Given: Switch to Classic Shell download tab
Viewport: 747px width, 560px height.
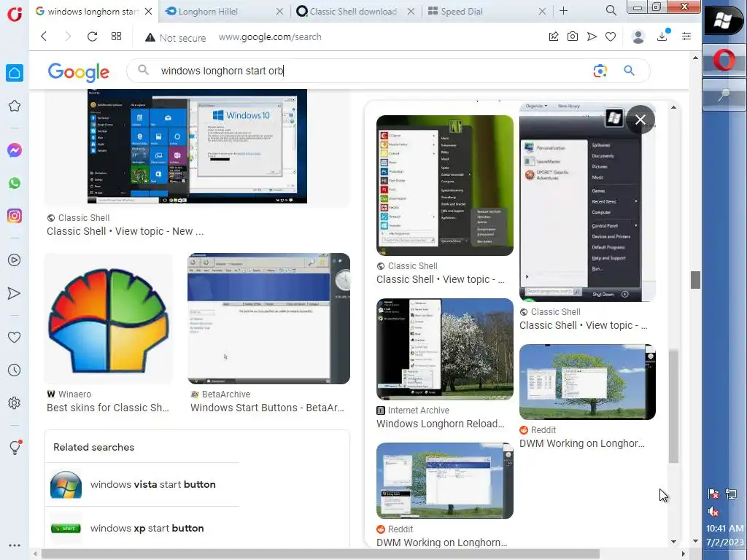Looking at the screenshot, I should tap(354, 12).
